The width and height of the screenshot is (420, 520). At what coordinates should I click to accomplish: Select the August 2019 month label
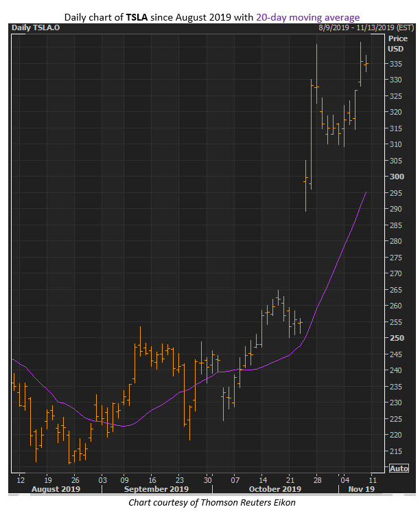click(x=56, y=489)
